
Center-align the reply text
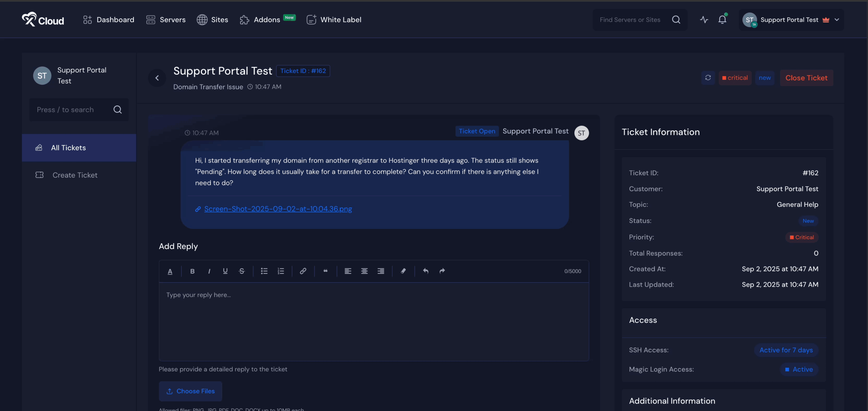[364, 271]
